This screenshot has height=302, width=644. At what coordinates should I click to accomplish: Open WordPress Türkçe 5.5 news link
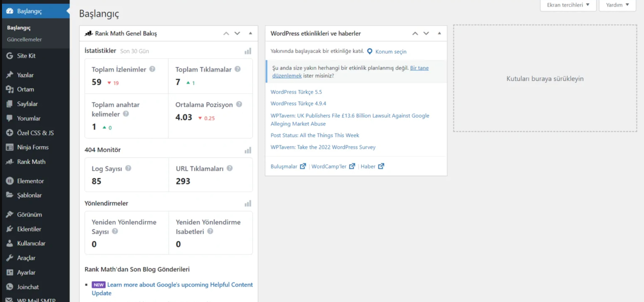(296, 92)
